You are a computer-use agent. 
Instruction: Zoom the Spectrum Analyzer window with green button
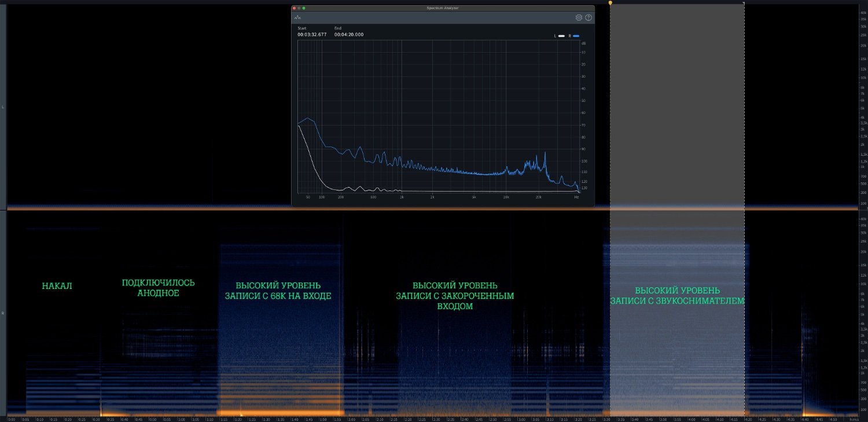304,8
